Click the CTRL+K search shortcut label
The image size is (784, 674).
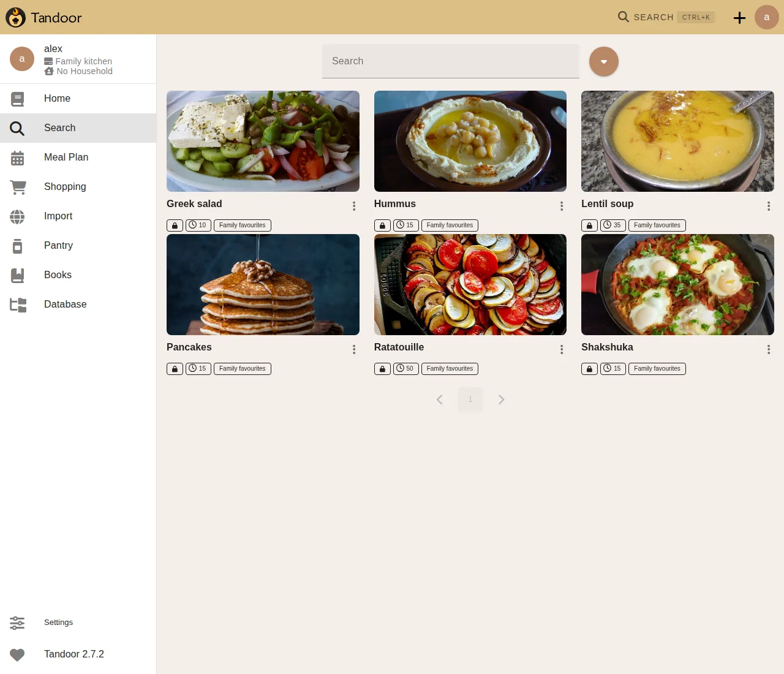(x=696, y=17)
